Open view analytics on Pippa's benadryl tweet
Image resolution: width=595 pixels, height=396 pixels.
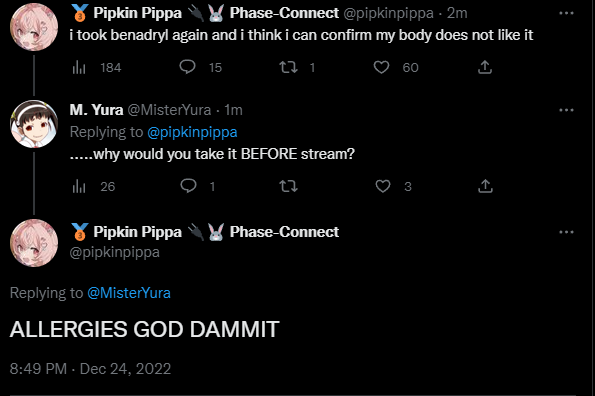[96, 68]
